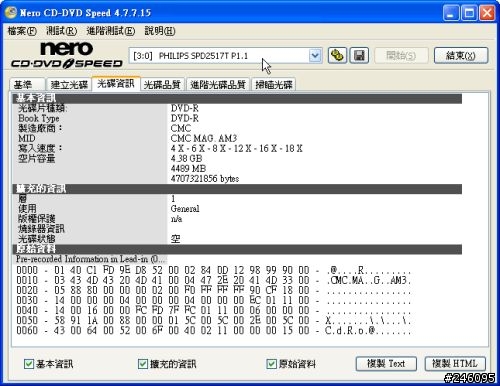The height and width of the screenshot is (386, 500).
Task: Click the Pre-recorded Information in Lead-in label
Action: pyautogui.click(x=90, y=259)
